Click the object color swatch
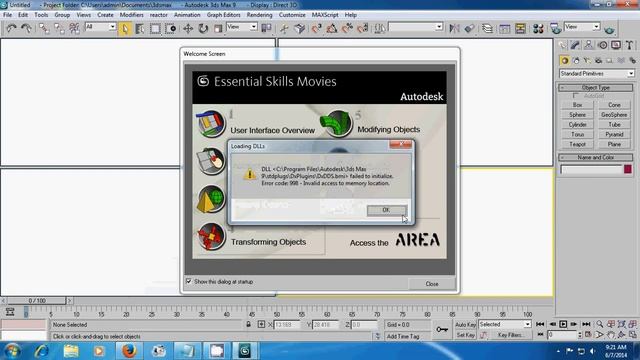This screenshot has width=640, height=360. click(x=628, y=169)
